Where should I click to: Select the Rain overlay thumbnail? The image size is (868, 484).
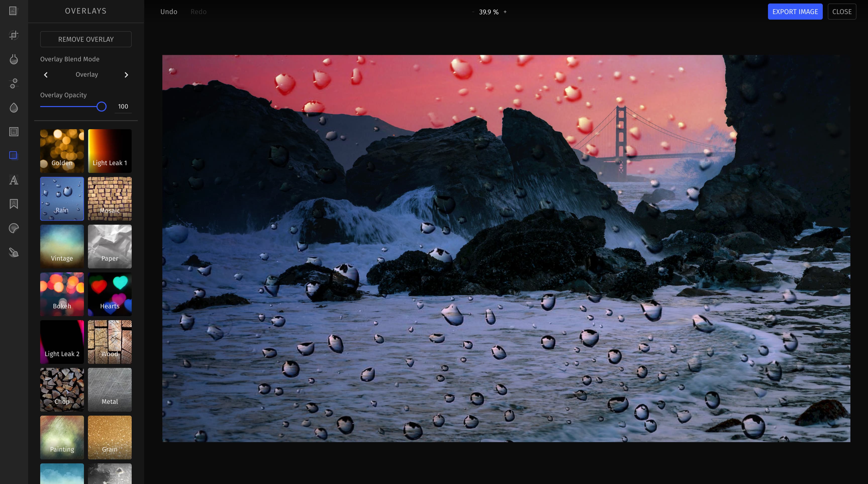62,199
